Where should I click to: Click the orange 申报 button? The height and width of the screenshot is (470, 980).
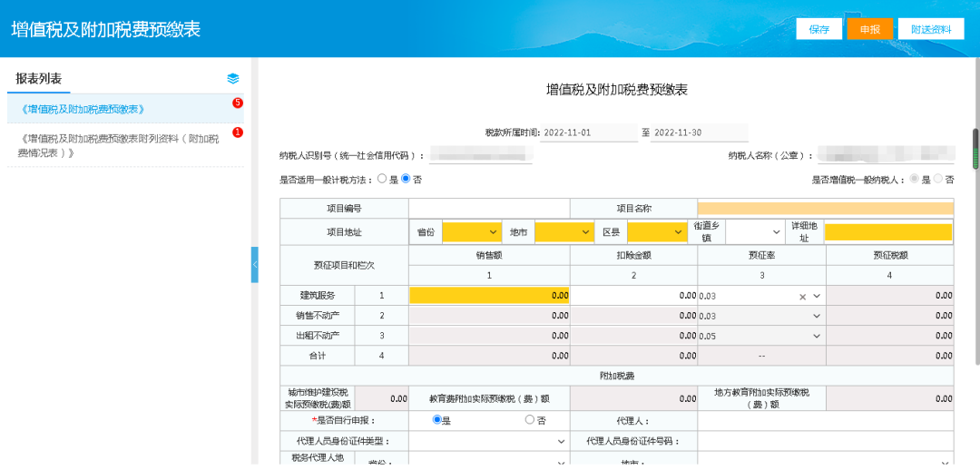click(870, 29)
